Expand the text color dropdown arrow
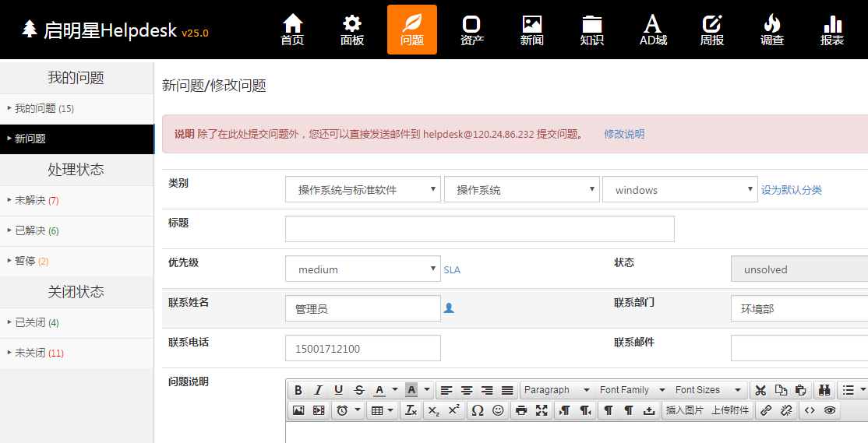Screen dimensions: 868x443 pos(395,390)
